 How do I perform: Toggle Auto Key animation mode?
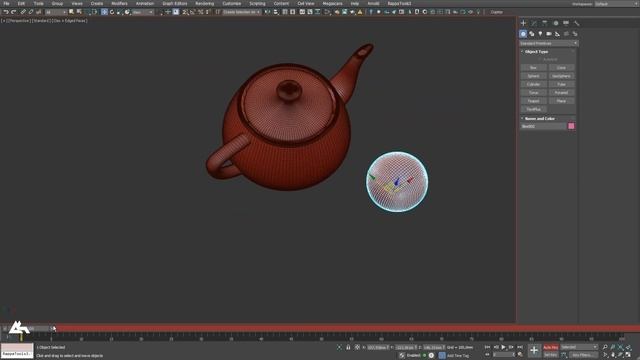coord(551,347)
